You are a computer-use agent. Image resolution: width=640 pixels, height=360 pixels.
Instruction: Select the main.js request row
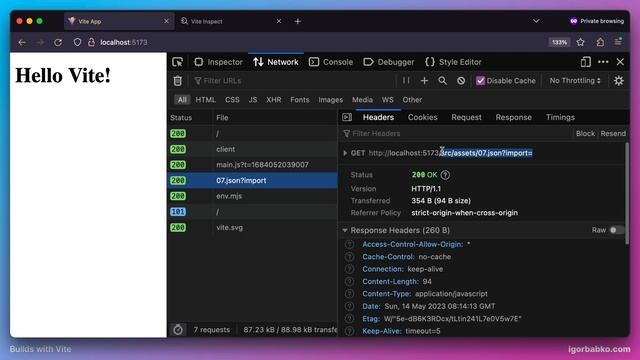point(252,165)
